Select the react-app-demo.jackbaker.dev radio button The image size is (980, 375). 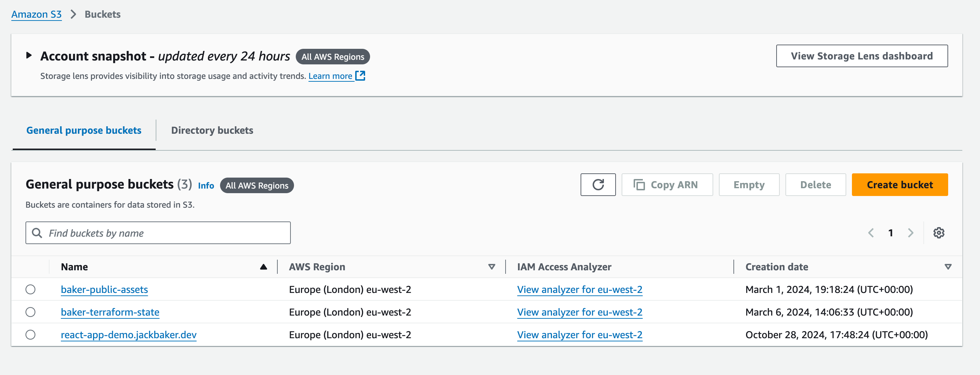pyautogui.click(x=30, y=335)
